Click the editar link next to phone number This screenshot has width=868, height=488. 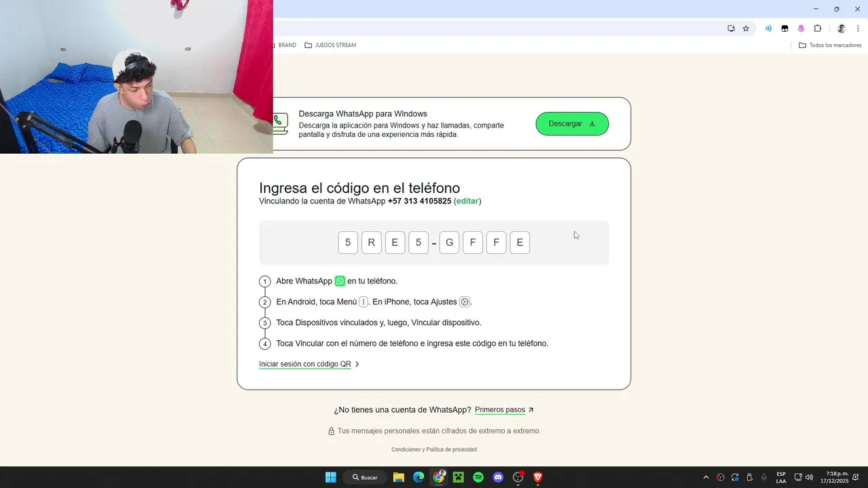tap(467, 201)
